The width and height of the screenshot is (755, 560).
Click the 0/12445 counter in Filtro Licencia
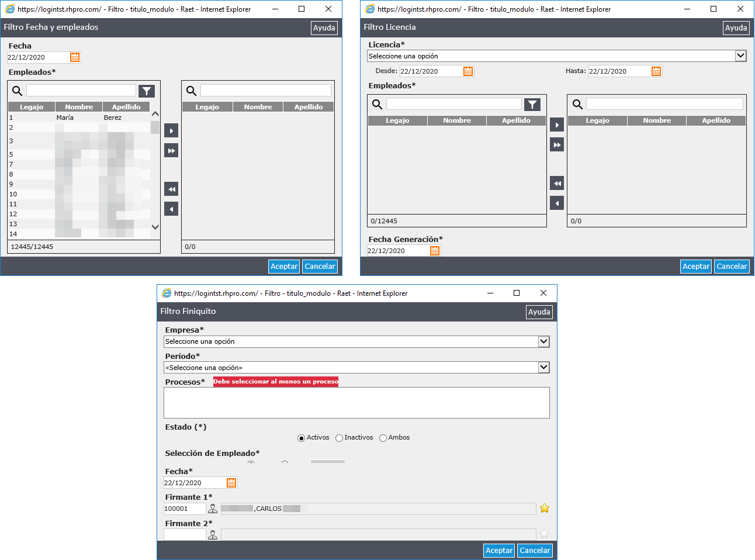[x=384, y=221]
